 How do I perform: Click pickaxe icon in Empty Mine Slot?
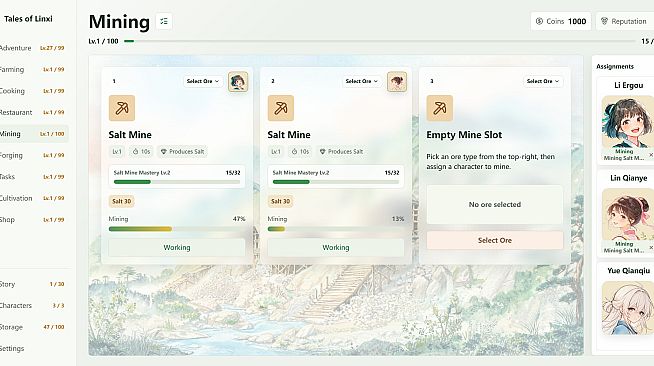click(440, 108)
